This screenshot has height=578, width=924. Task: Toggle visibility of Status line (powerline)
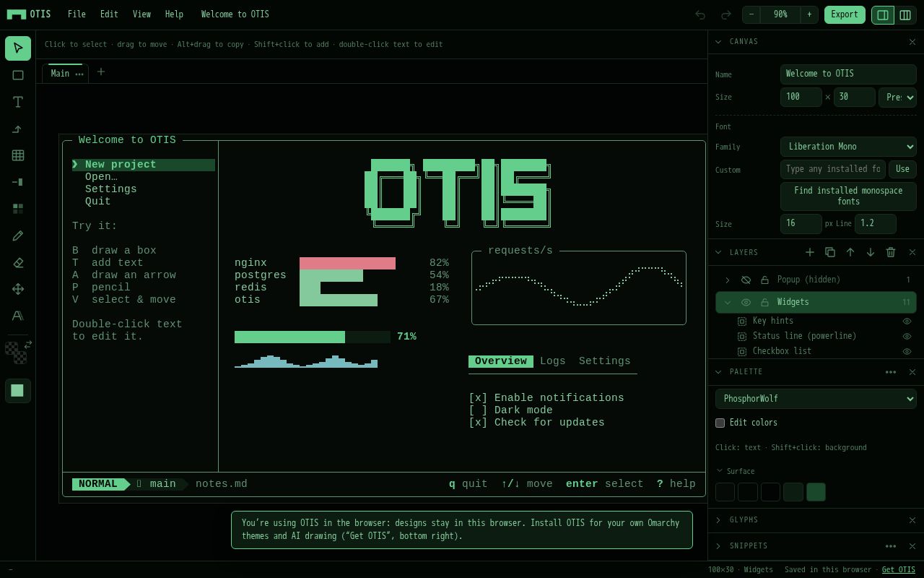907,336
